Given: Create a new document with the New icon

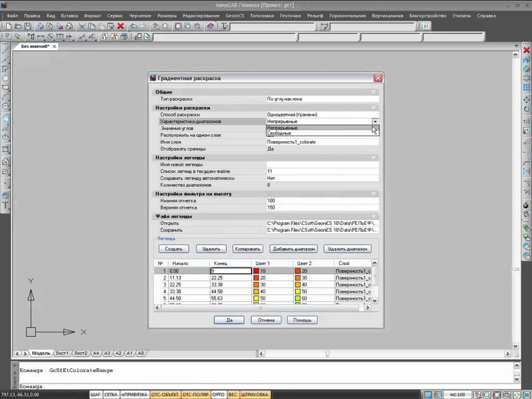Looking at the screenshot, I should coord(9,26).
